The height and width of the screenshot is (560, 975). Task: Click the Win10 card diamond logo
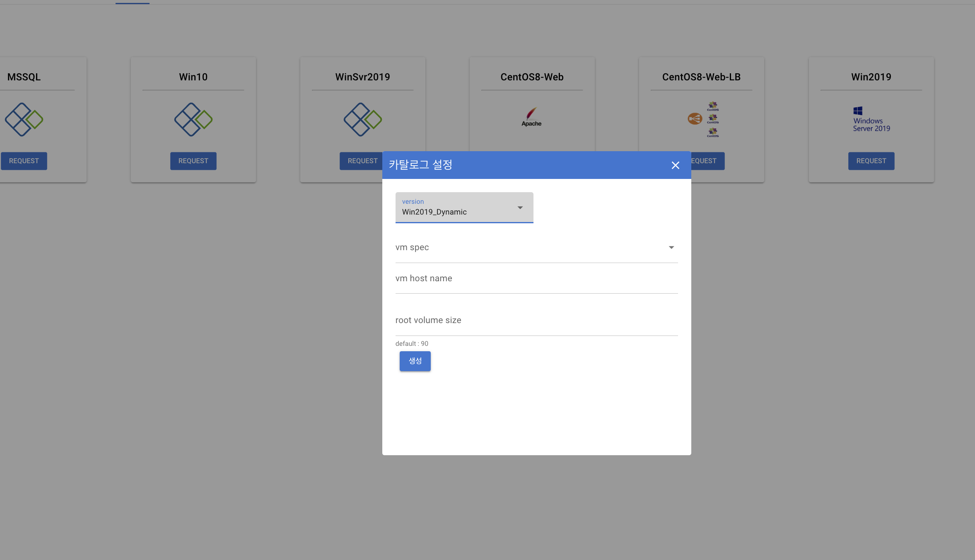click(193, 120)
